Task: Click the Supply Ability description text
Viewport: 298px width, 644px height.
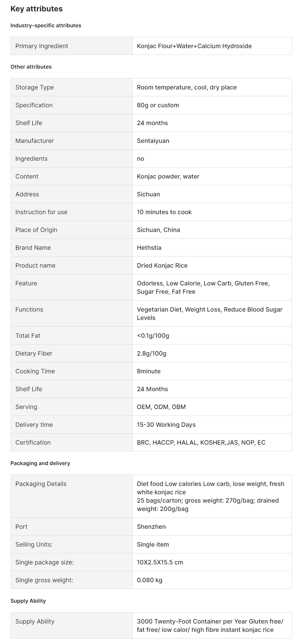Action: pos(210,625)
